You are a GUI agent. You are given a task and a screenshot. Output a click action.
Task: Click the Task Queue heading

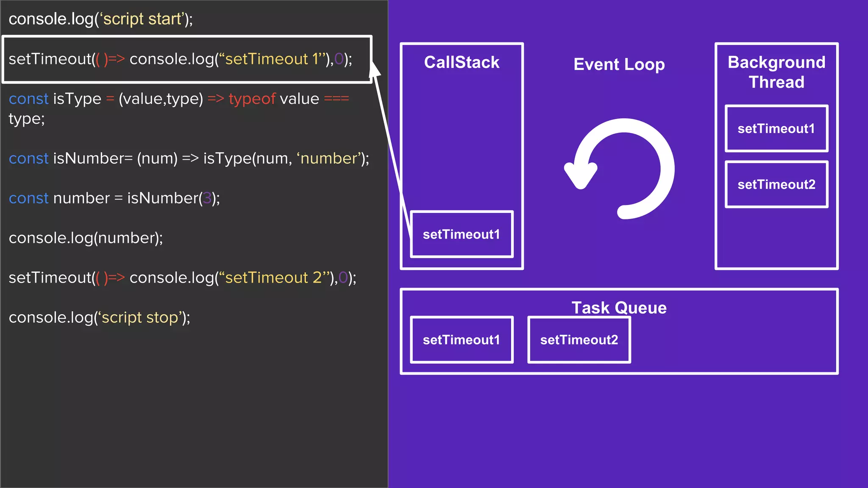pos(619,308)
